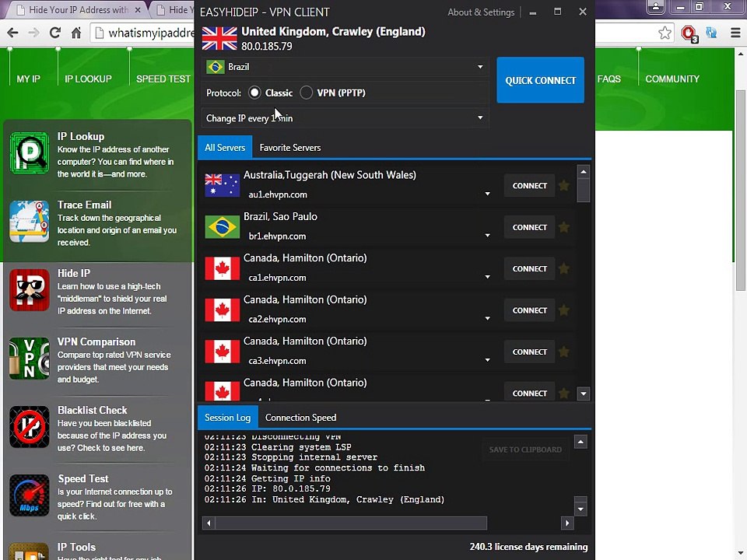The image size is (747, 560).
Task: Click the IP Lookup magnifier icon
Action: tap(29, 153)
